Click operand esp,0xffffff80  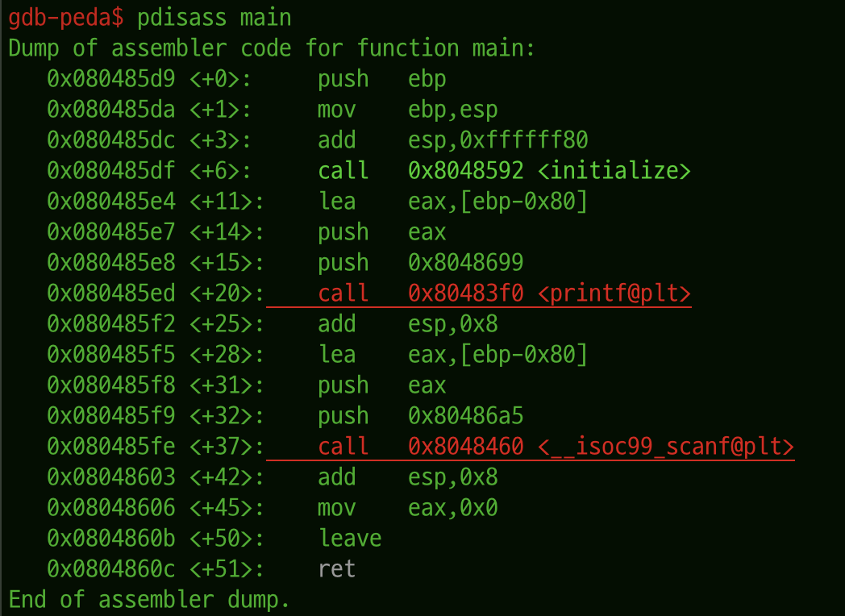point(498,140)
